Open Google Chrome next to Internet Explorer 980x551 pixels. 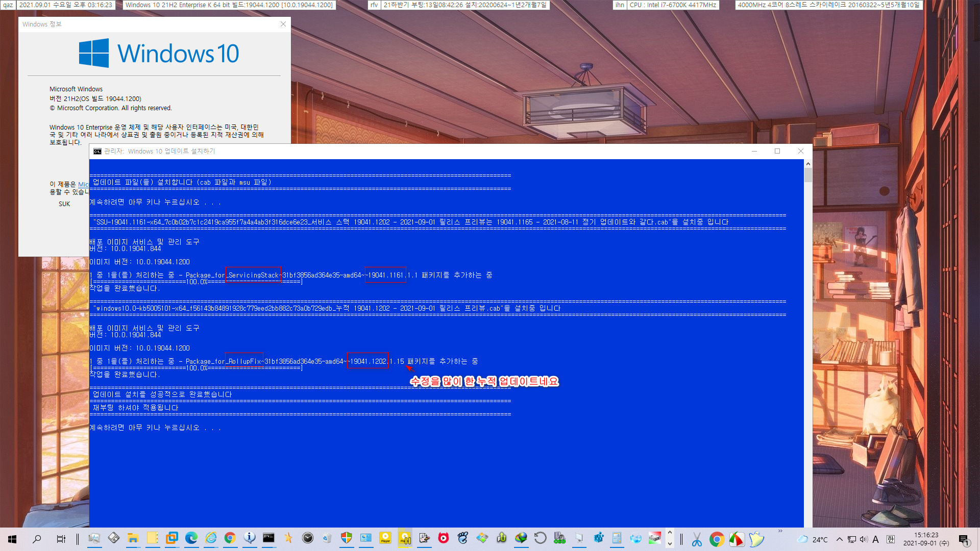[230, 538]
